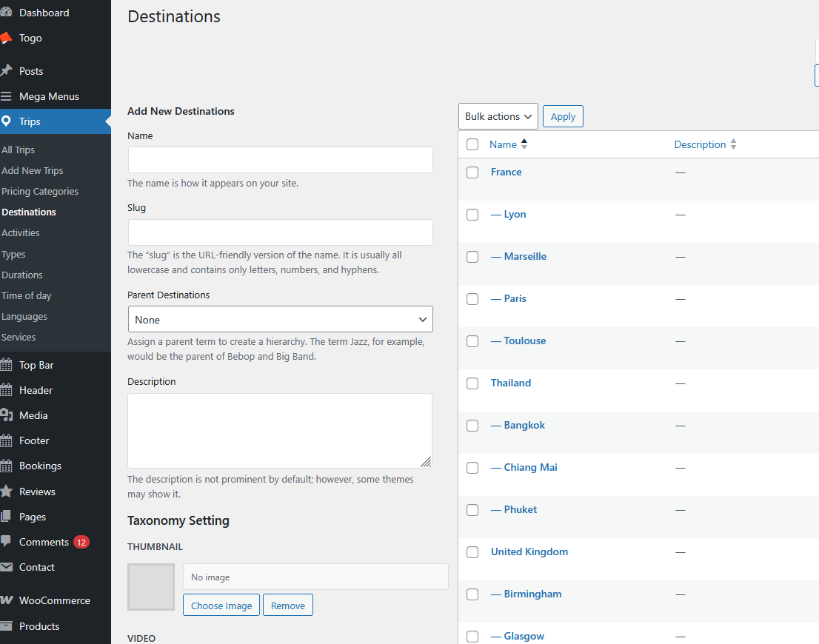Click the Choose Image button

coord(221,605)
